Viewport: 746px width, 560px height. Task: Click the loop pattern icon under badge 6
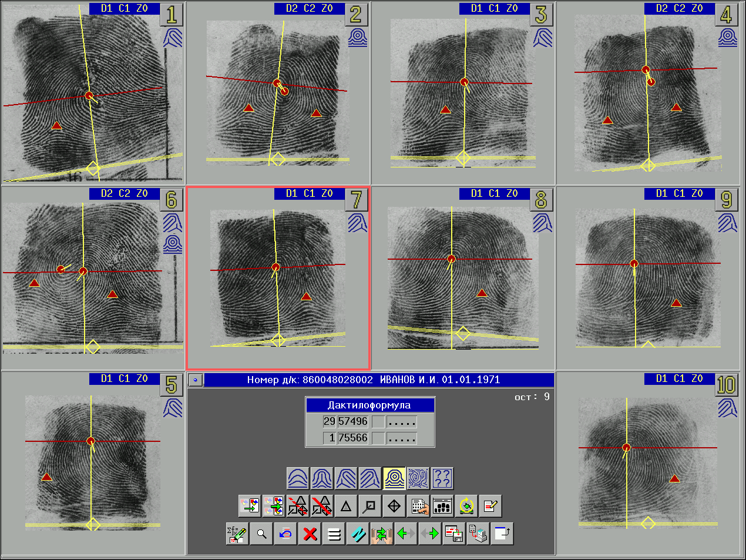(173, 223)
